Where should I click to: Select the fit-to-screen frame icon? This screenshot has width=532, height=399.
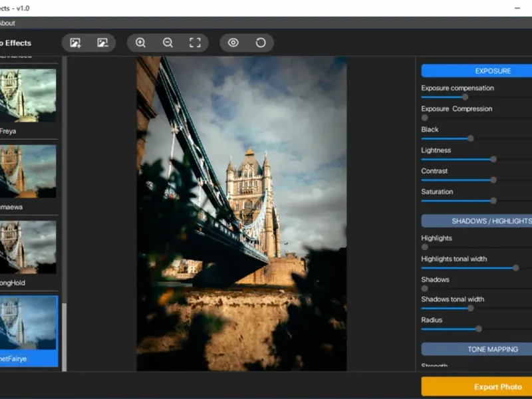tap(195, 43)
